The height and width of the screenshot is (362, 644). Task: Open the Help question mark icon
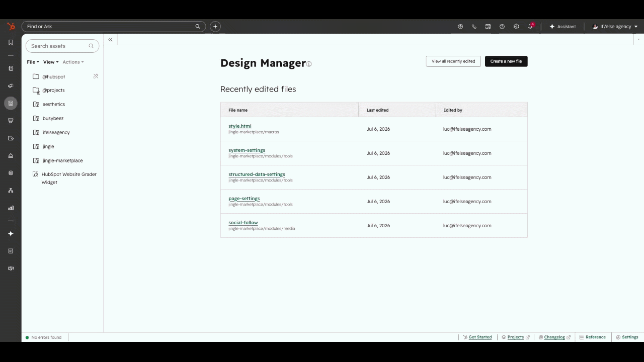pyautogui.click(x=502, y=27)
